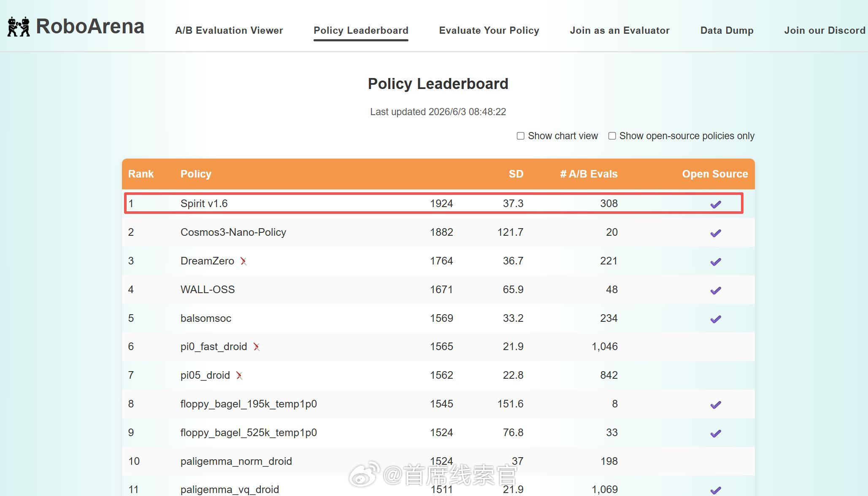This screenshot has height=496, width=868.
Task: Click the Policy Leaderboard page heading
Action: [x=438, y=84]
